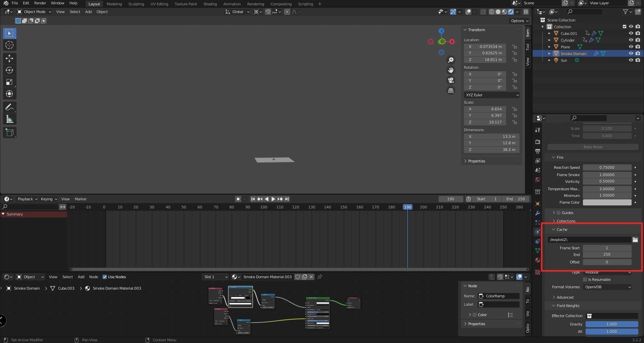Open the file browser for the cache path
The image size is (644, 343).
pos(635,240)
